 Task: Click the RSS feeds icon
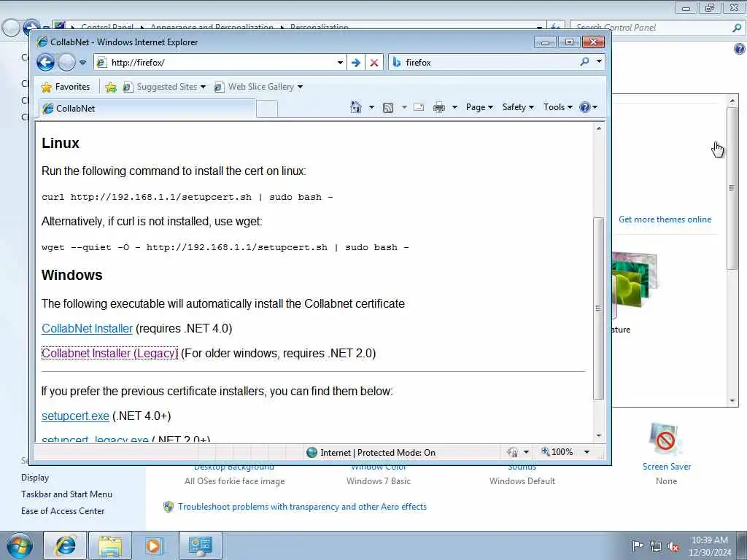pos(388,108)
